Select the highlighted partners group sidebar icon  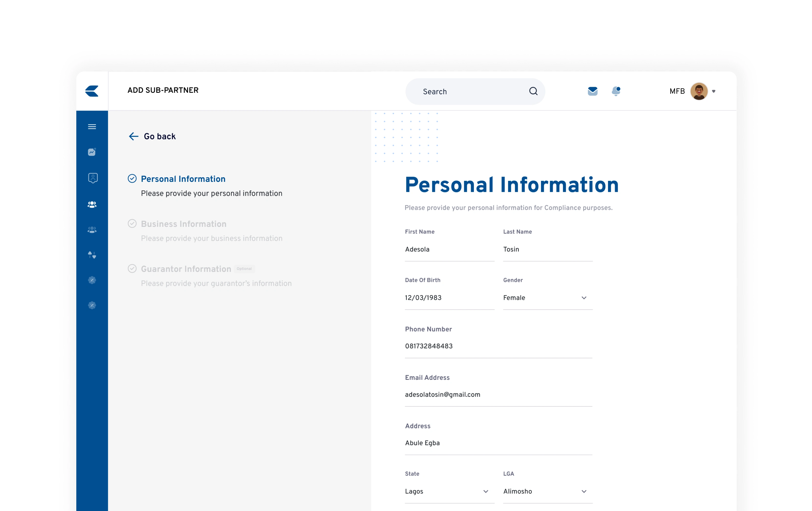[92, 204]
